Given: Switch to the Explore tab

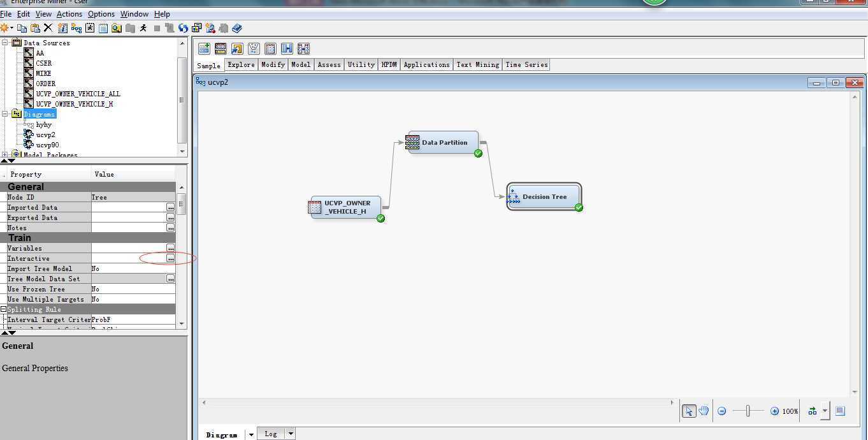Looking at the screenshot, I should [x=241, y=64].
